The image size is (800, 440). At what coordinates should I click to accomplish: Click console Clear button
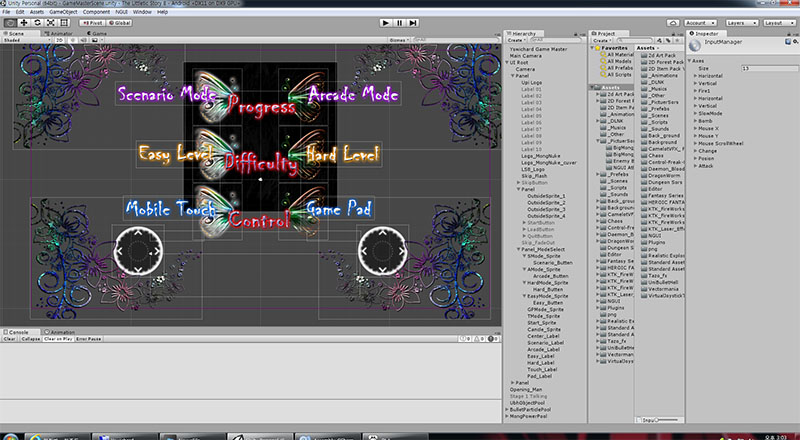pyautogui.click(x=10, y=339)
